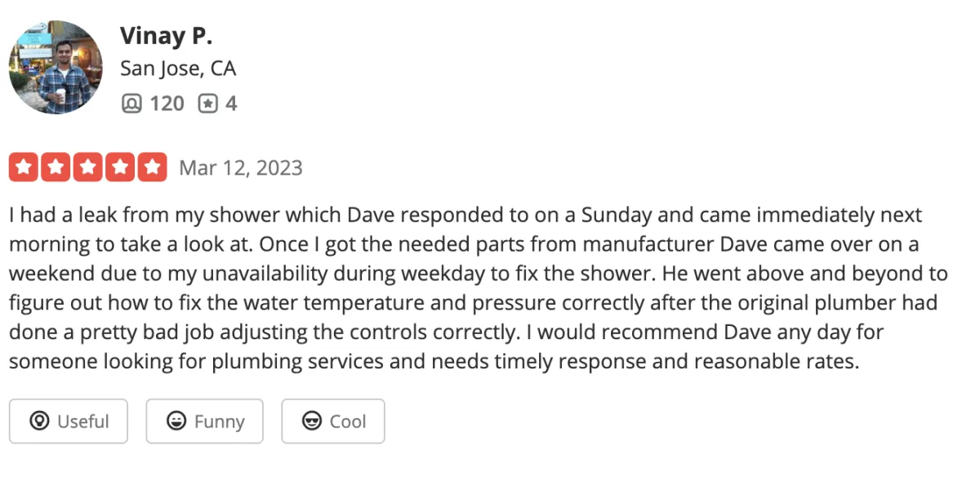This screenshot has width=980, height=482.
Task: Click the San Jose, CA location text
Action: click(178, 69)
